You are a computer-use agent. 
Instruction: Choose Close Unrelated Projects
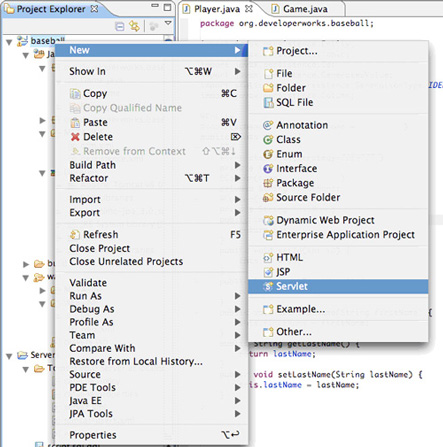151,262
